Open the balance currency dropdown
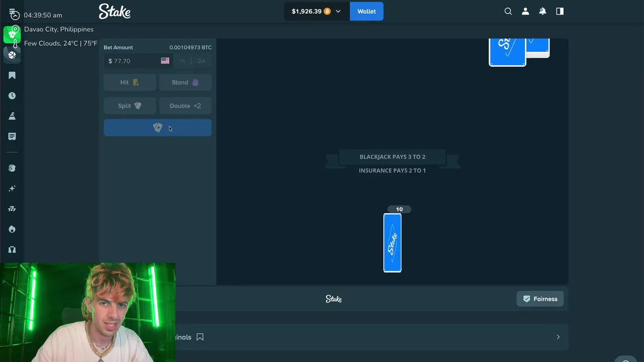 pos(338,11)
